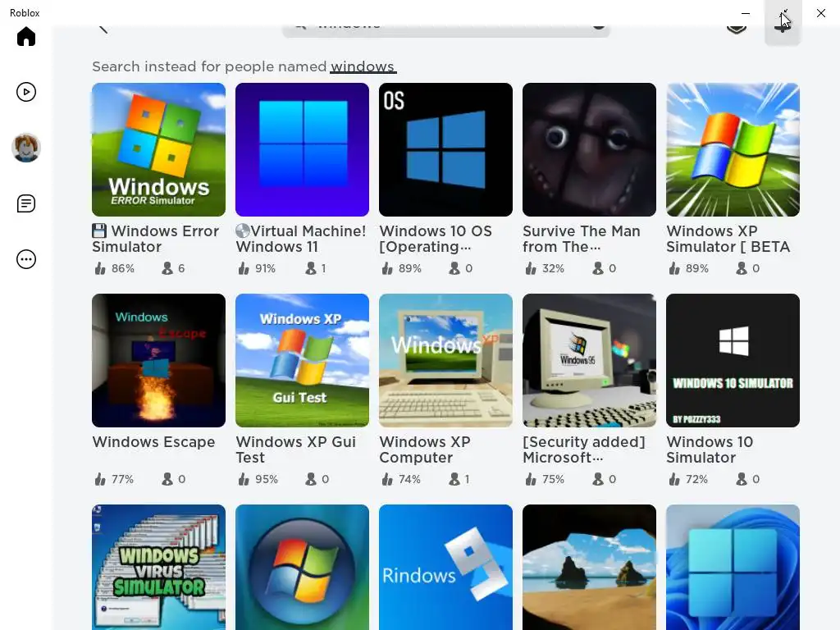Click player icon under Windows XP Gui Test
The height and width of the screenshot is (630, 840).
pos(311,479)
